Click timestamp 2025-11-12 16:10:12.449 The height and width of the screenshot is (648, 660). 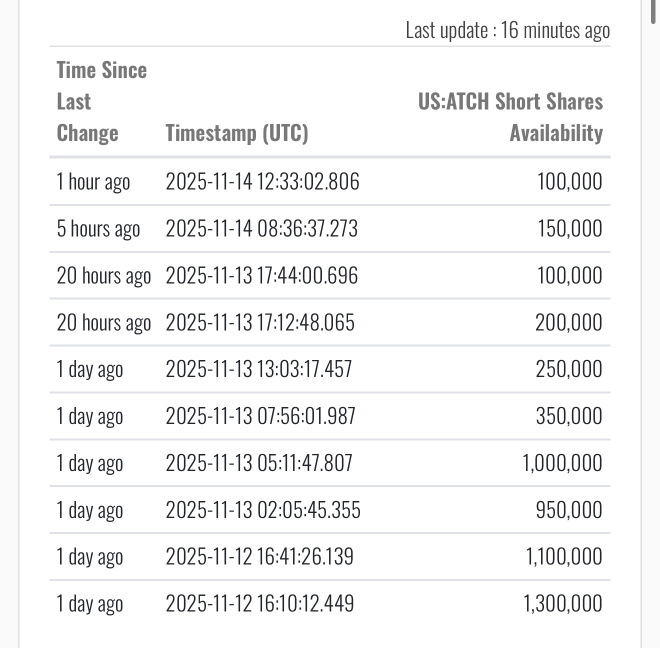point(259,604)
